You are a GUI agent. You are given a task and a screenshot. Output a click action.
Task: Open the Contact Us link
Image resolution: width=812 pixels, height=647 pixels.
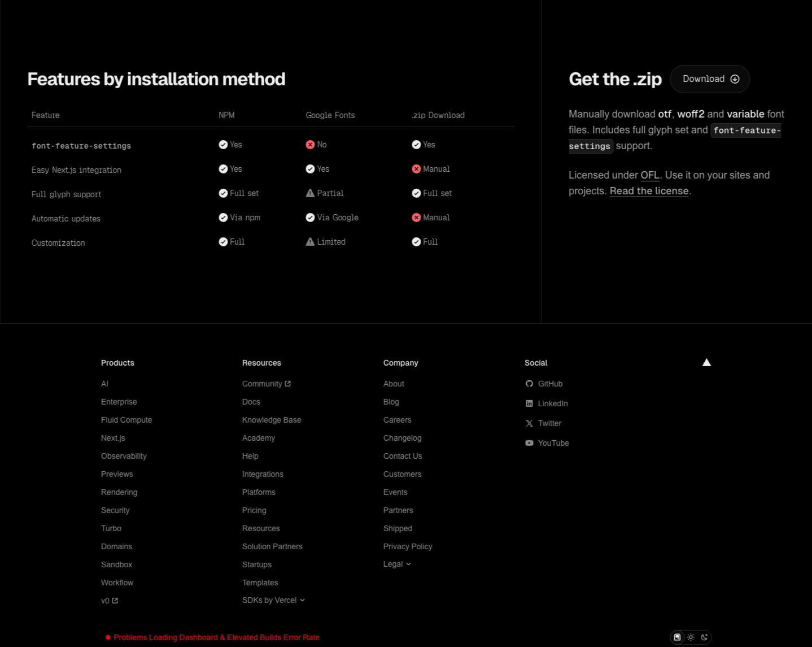pyautogui.click(x=403, y=456)
